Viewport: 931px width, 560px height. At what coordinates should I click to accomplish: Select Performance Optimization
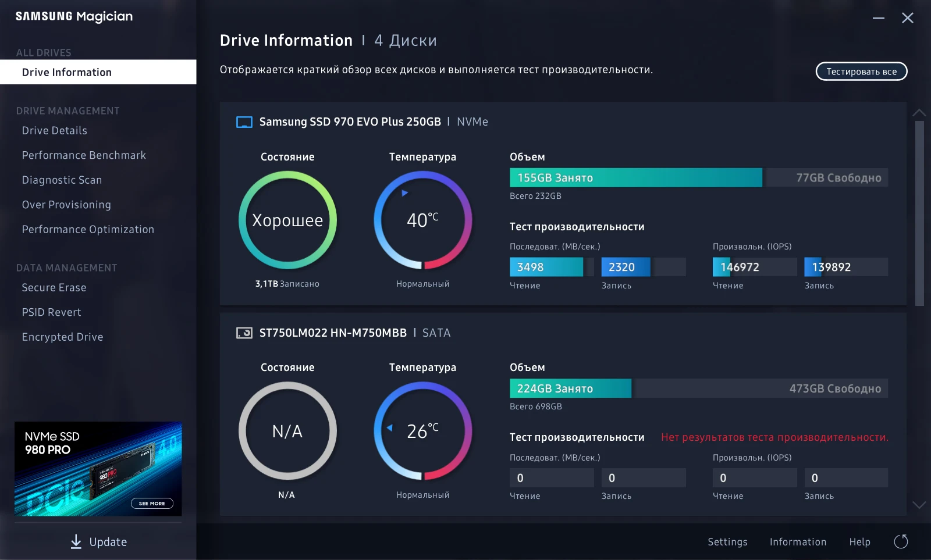pos(88,230)
